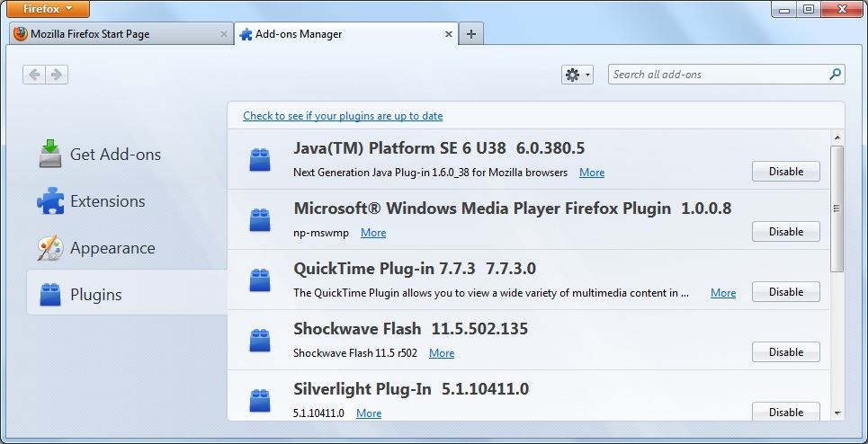Image resolution: width=868 pixels, height=444 pixels.
Task: Check to see if your plugins are up to date
Action: pyautogui.click(x=343, y=116)
